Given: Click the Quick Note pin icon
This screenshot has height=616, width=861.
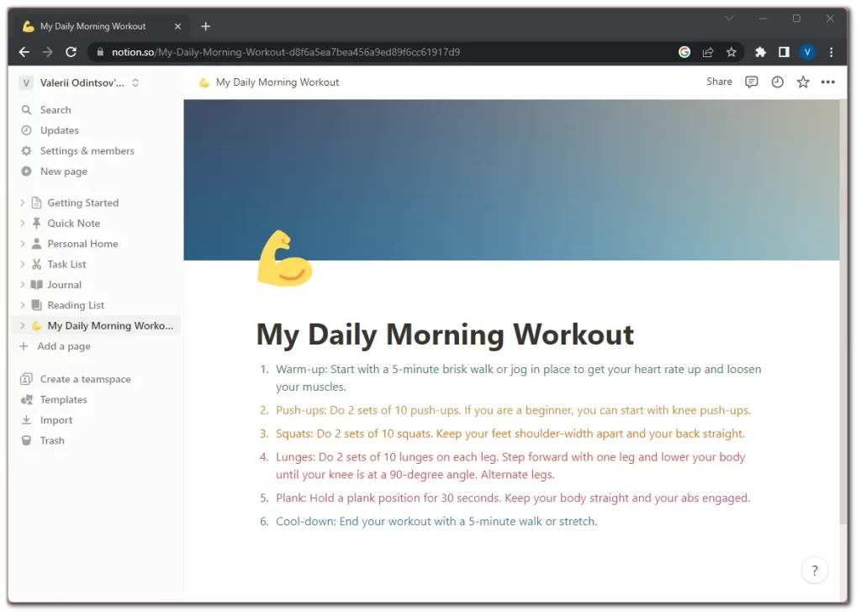Looking at the screenshot, I should tap(37, 223).
